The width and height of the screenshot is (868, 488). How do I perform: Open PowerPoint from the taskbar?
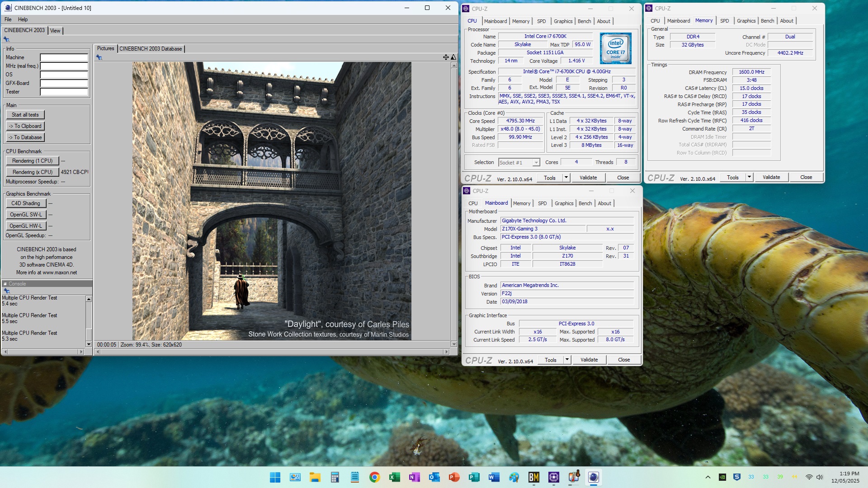454,477
